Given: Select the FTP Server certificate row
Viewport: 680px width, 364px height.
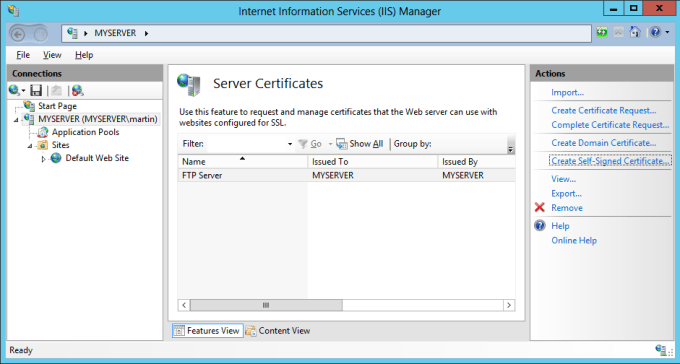Looking at the screenshot, I should 347,175.
